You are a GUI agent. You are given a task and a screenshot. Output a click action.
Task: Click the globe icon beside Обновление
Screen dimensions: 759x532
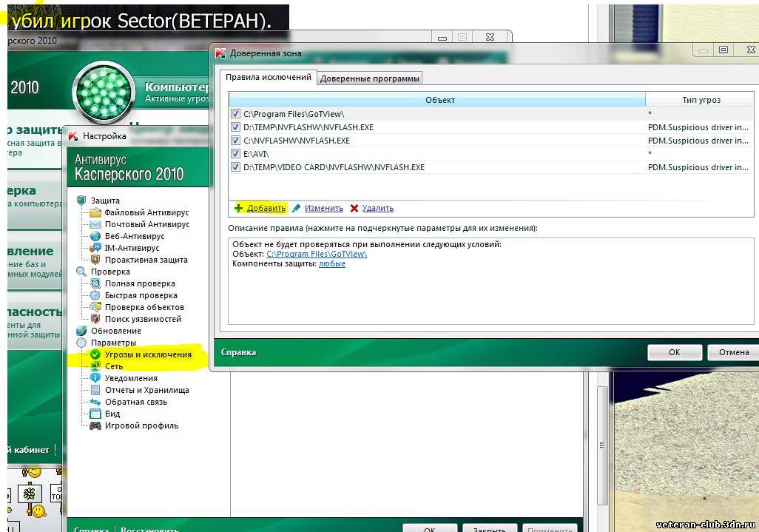pos(81,331)
